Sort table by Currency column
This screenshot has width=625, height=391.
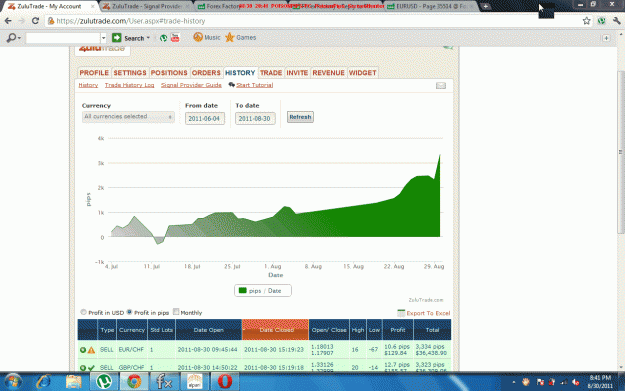click(132, 330)
